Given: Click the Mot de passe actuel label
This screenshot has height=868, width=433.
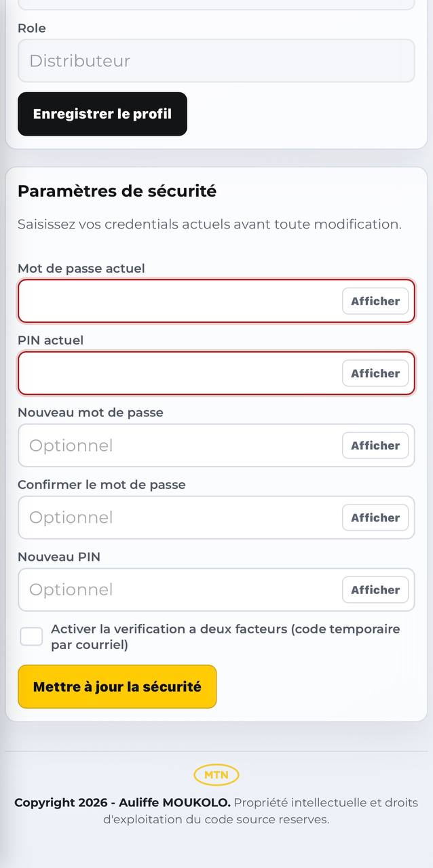Looking at the screenshot, I should pyautogui.click(x=81, y=269).
